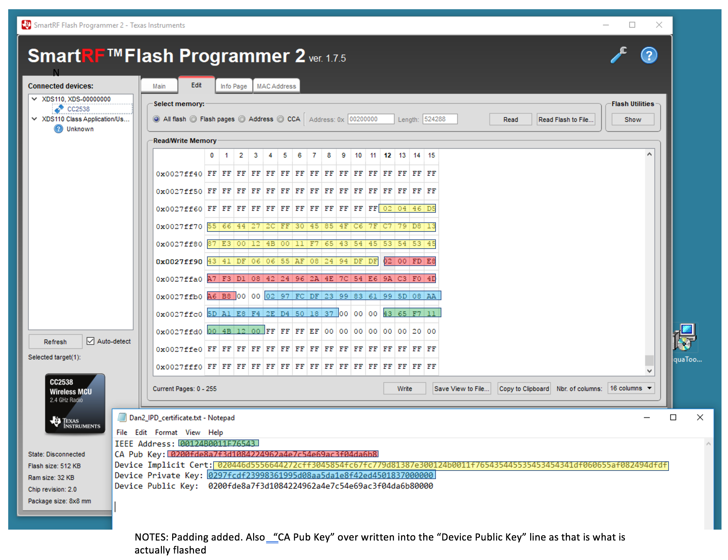The image size is (728, 560).
Task: Select the All flash radio button
Action: point(156,119)
